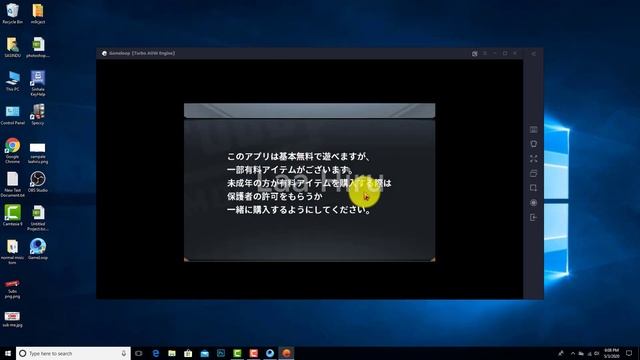
Task: Click the active orange taskbar app icon
Action: pos(286,353)
